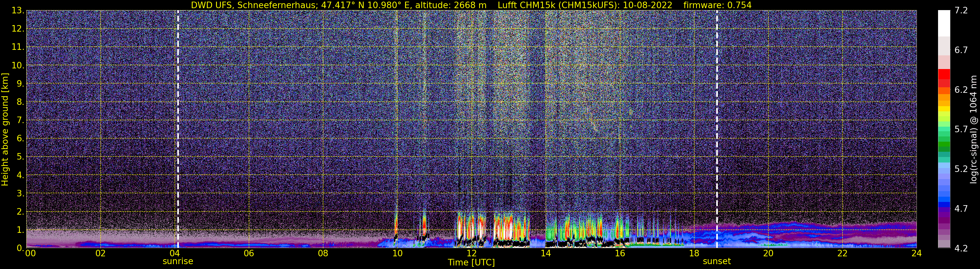Click the x-axis tick label '14'

click(x=545, y=253)
